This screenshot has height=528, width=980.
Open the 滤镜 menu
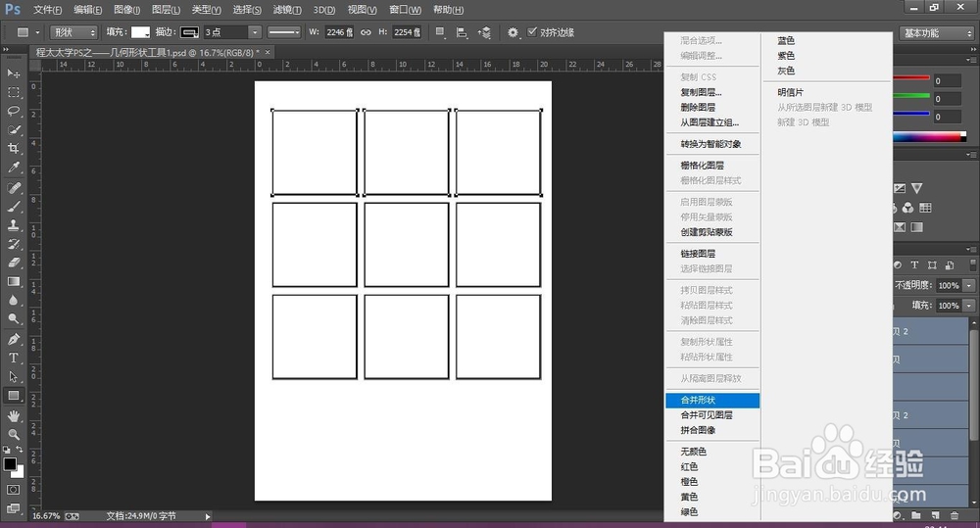[x=287, y=10]
